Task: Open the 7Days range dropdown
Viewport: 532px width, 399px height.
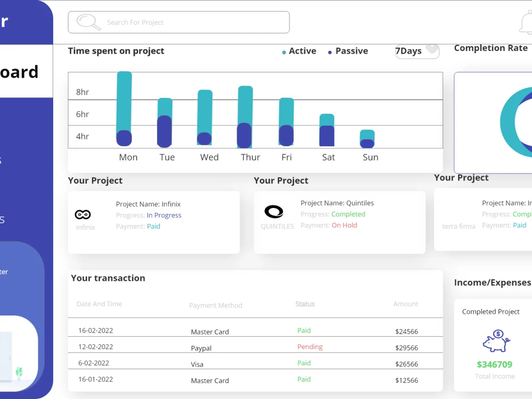Action: pos(417,51)
